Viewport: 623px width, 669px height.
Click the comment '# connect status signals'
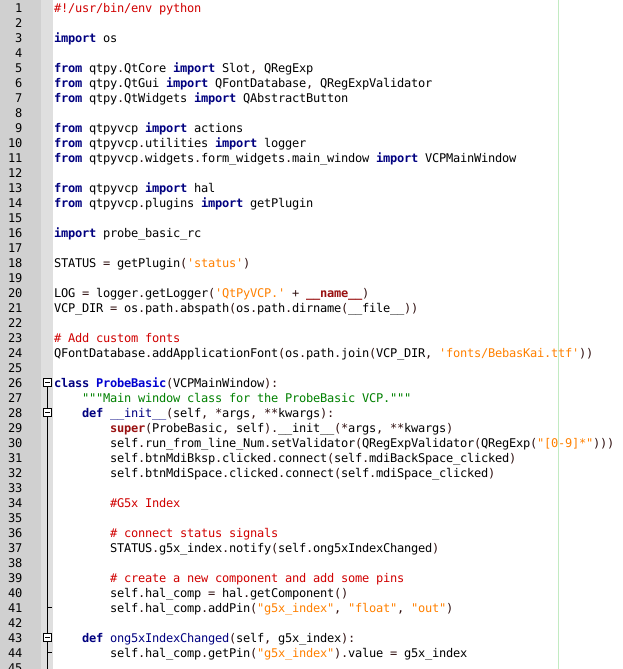click(194, 533)
